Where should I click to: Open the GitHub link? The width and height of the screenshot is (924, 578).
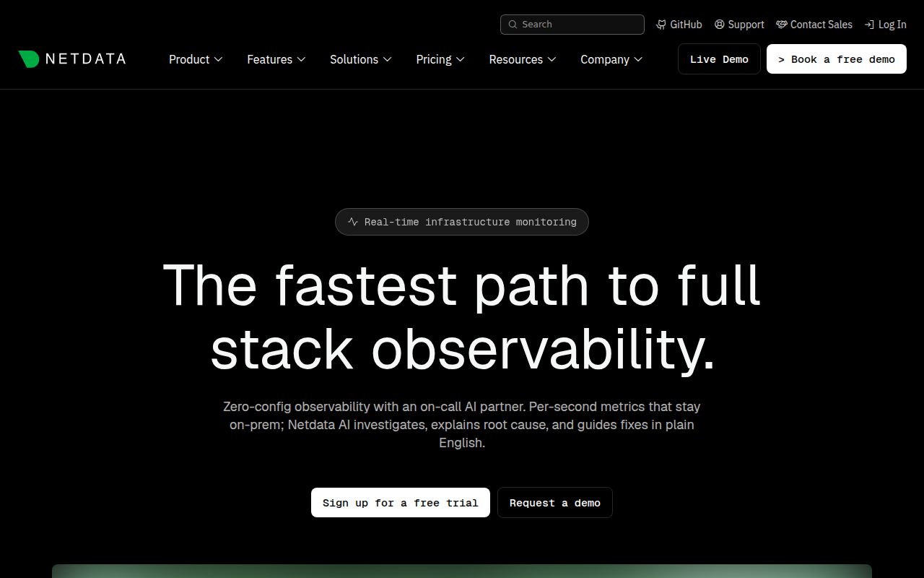[679, 25]
